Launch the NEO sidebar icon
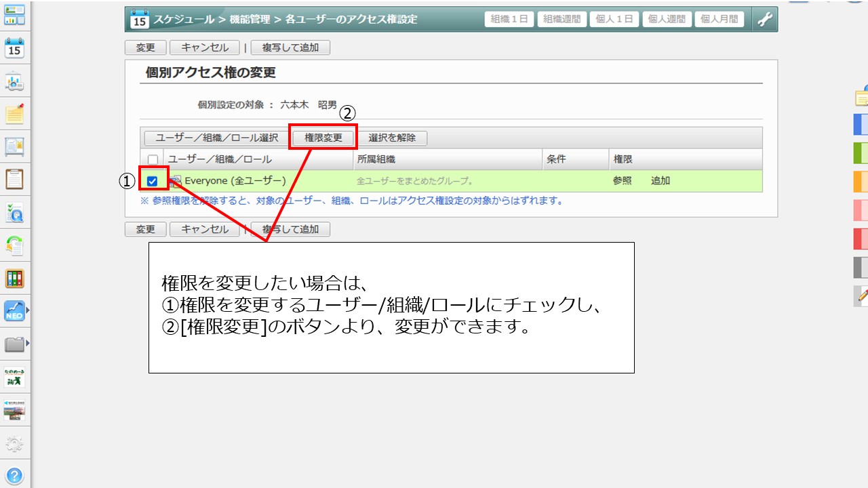This screenshot has width=868, height=488. pyautogui.click(x=14, y=310)
